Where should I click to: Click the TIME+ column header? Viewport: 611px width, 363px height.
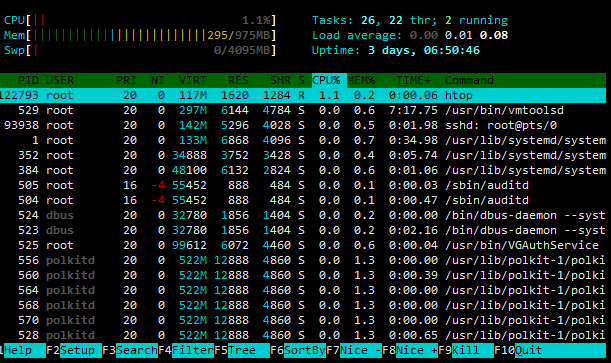[413, 80]
